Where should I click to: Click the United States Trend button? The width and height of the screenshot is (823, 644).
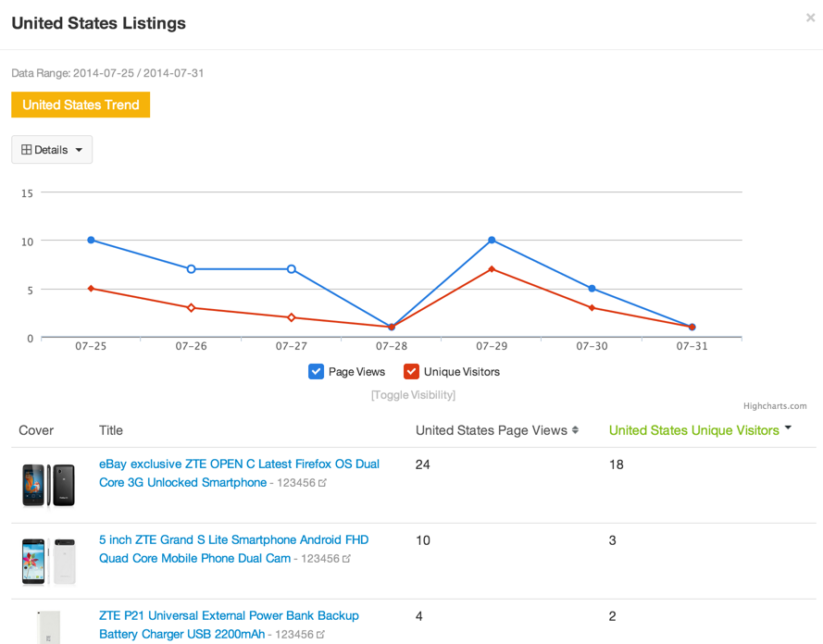click(81, 105)
